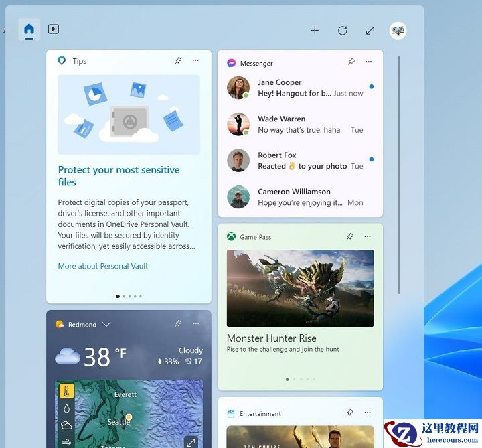Click the Messenger logo icon
The height and width of the screenshot is (448, 482).
pos(232,63)
